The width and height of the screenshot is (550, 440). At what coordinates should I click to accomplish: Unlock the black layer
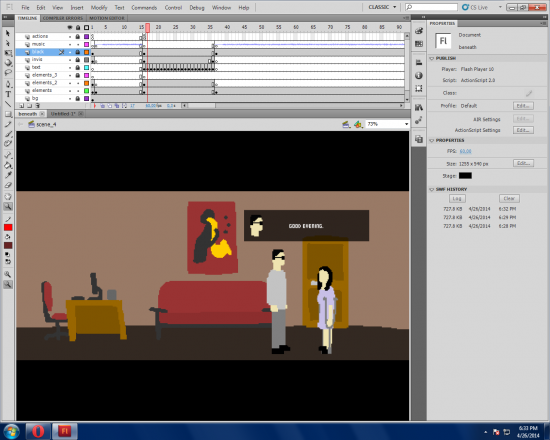tap(78, 52)
